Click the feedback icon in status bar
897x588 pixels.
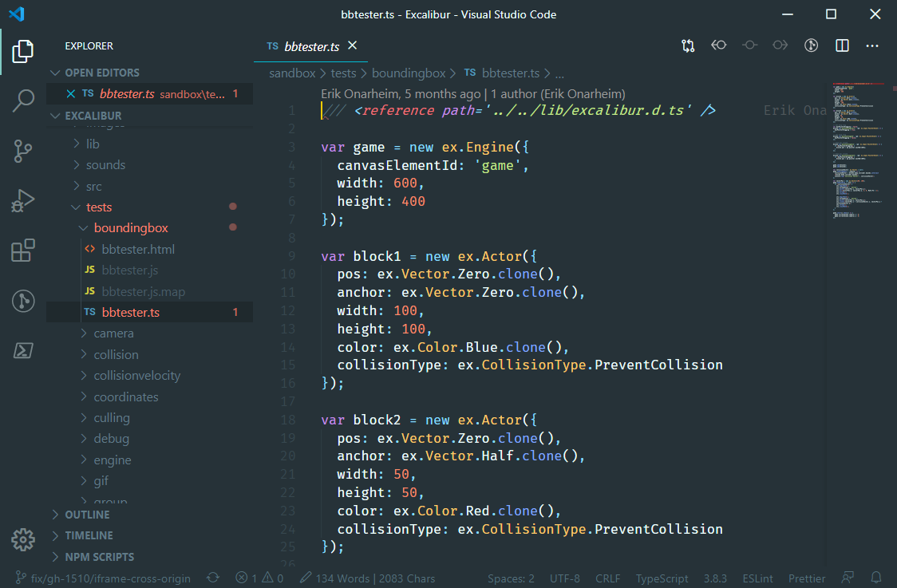[848, 578]
